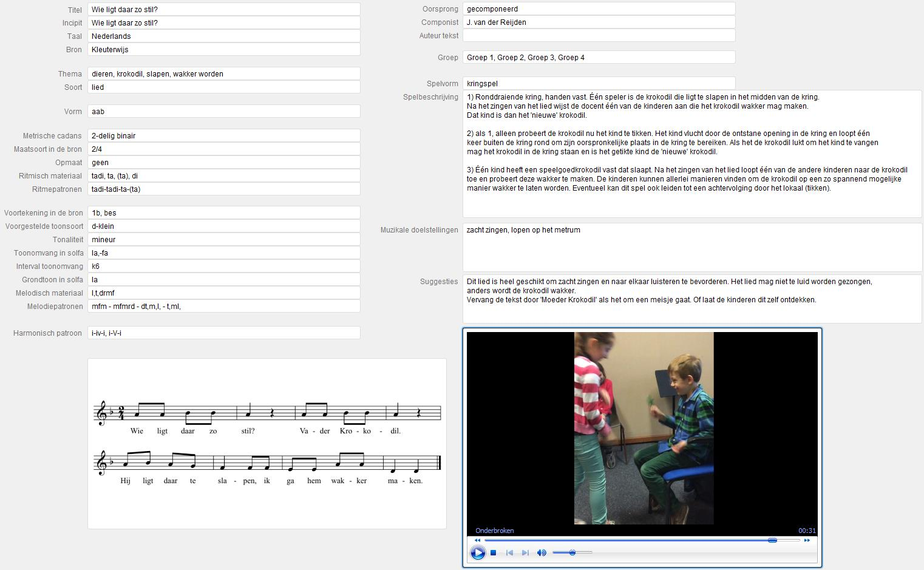Click the sheet music notation image
Viewport: 924px width, 570px height.
(267, 443)
